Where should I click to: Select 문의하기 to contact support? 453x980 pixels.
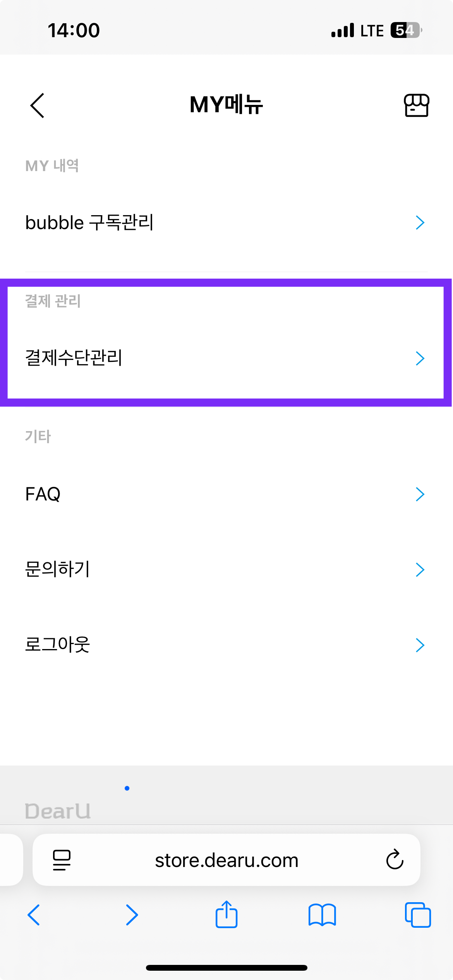click(x=226, y=570)
